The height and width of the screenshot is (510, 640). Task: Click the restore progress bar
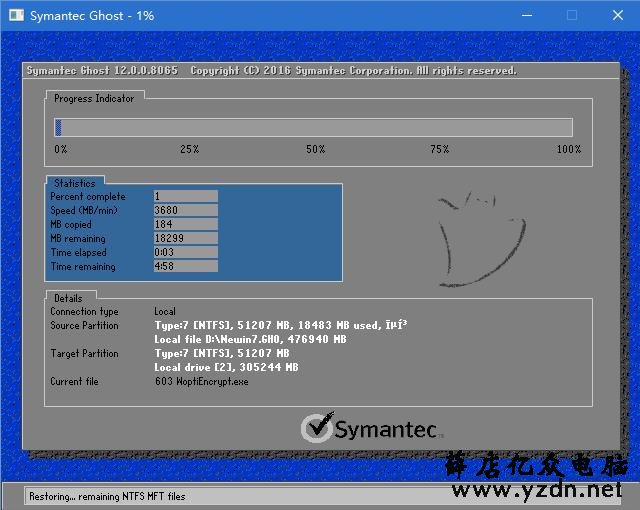coord(313,127)
